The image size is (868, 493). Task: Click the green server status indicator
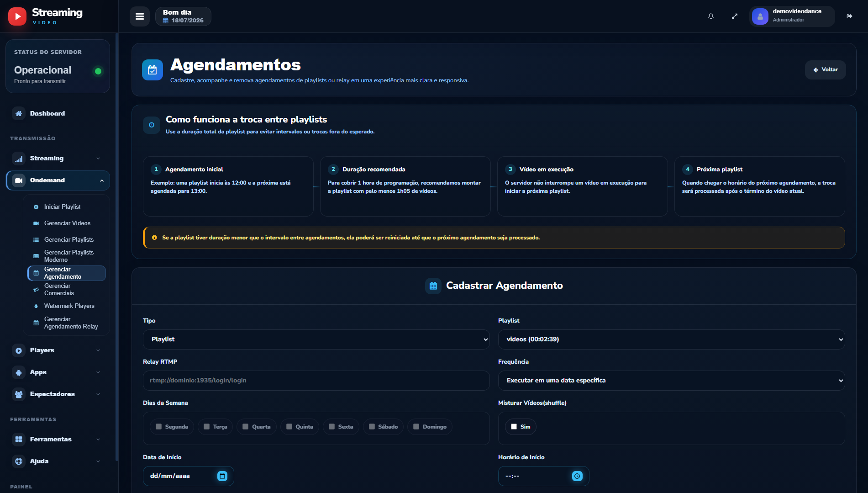point(98,71)
